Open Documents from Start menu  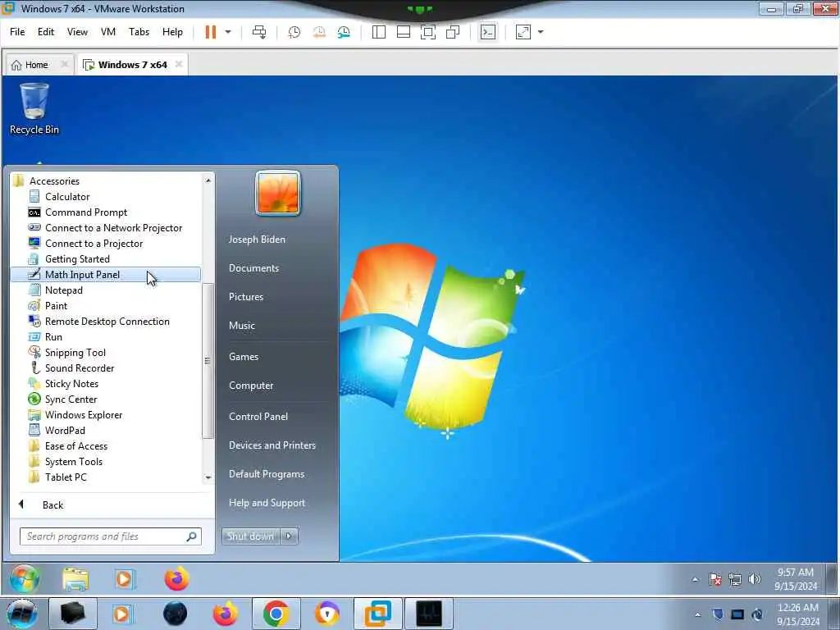pos(253,268)
